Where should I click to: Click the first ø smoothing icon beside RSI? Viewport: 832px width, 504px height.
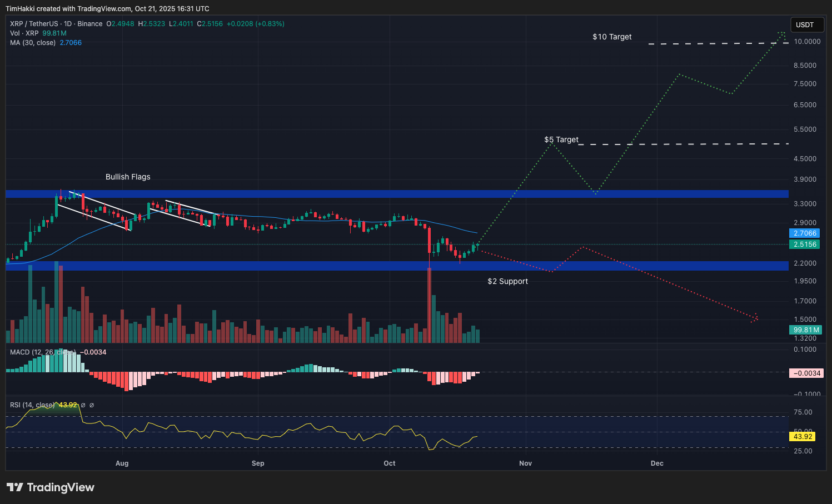point(82,405)
